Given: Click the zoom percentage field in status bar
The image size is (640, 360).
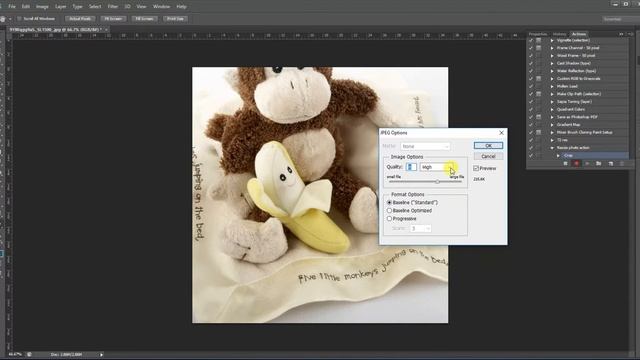Looking at the screenshot, I should pos(15,355).
